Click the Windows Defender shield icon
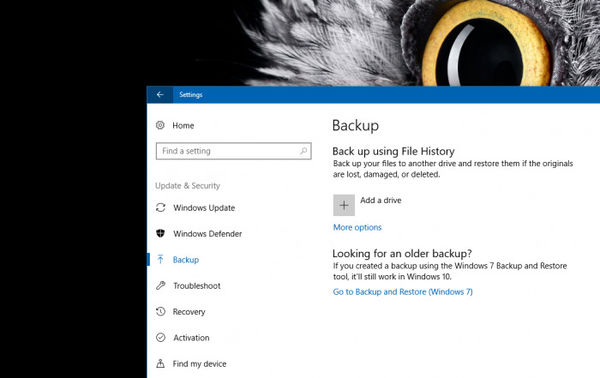600x378 pixels. pyautogui.click(x=161, y=233)
